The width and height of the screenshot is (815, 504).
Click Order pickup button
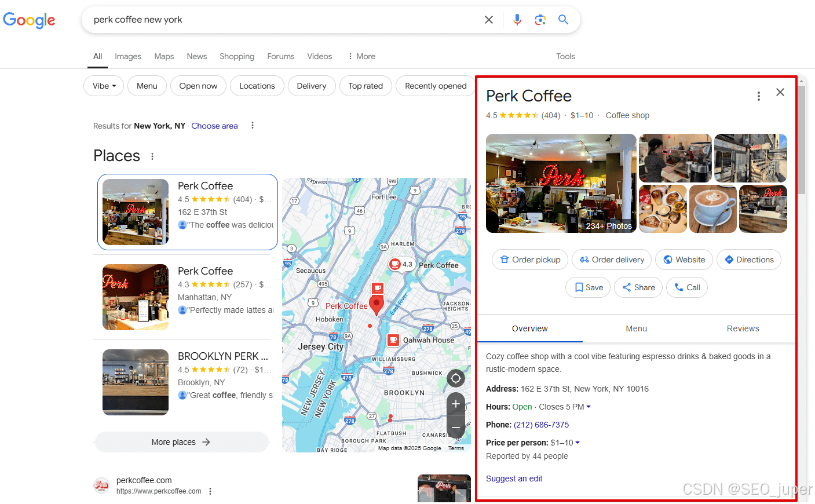pyautogui.click(x=530, y=260)
